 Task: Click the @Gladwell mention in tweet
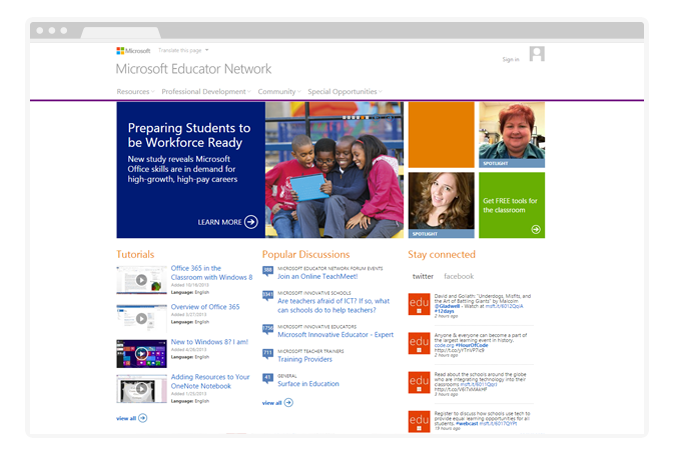pyautogui.click(x=447, y=306)
